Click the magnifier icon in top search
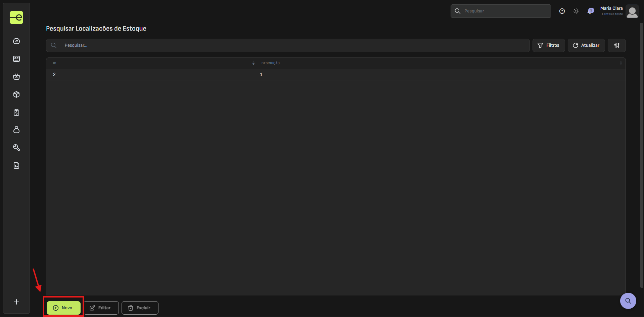Image resolution: width=644 pixels, height=317 pixels. point(457,11)
